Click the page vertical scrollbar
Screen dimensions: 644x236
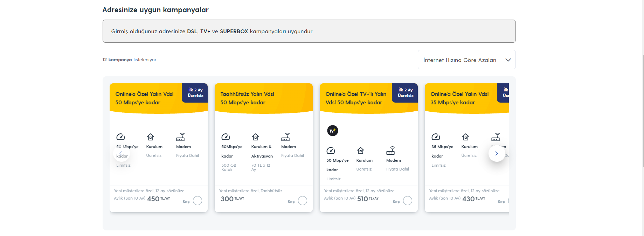click(642, 105)
